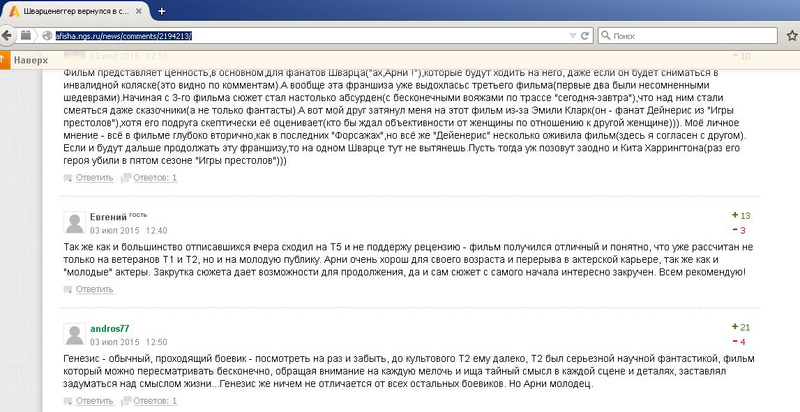Click the orange favicon in the tab
The image size is (800, 412).
[x=15, y=11]
